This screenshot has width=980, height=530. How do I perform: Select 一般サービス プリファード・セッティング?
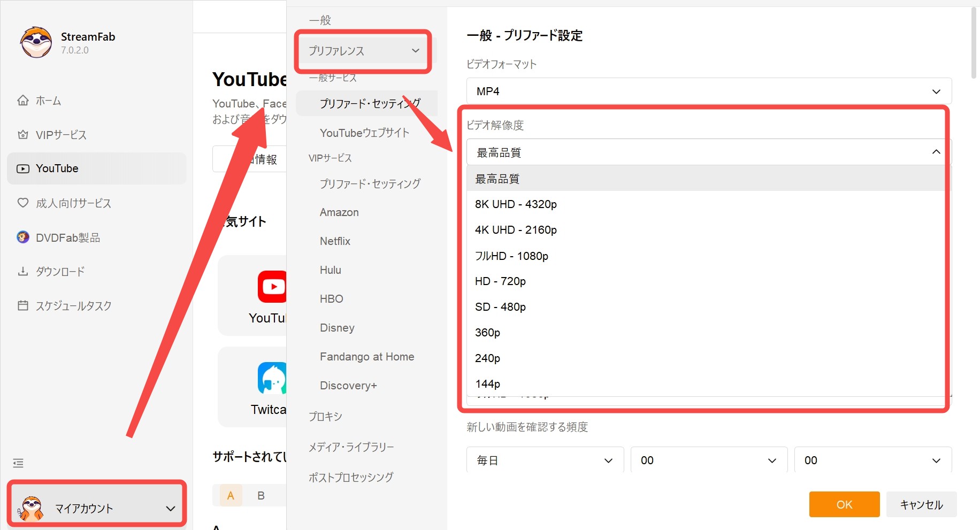point(366,103)
